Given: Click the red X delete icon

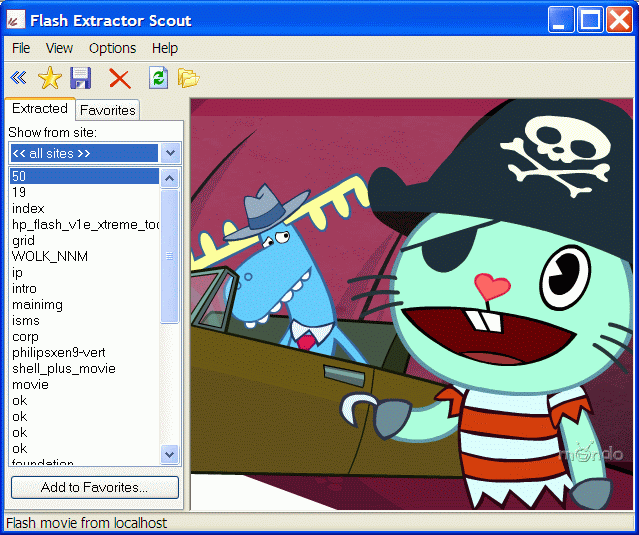Looking at the screenshot, I should (120, 78).
